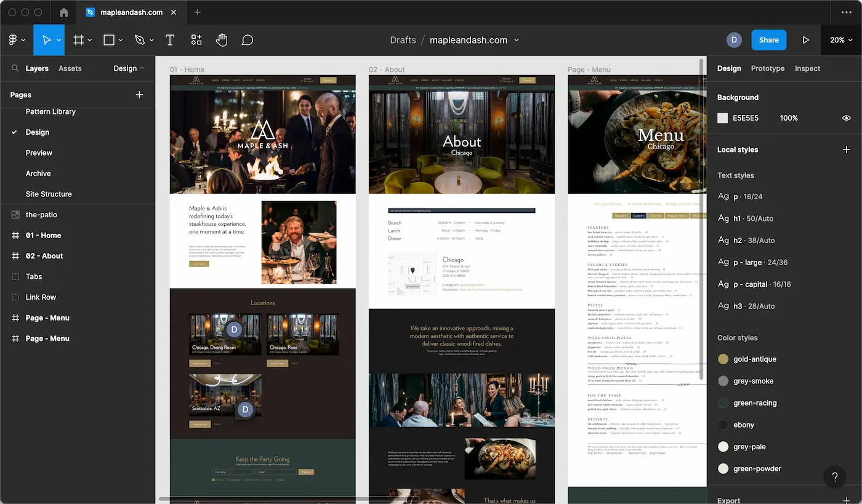Screen dimensions: 862x504
Task: Select the Rectangle shape tool
Action: pyautogui.click(x=109, y=40)
